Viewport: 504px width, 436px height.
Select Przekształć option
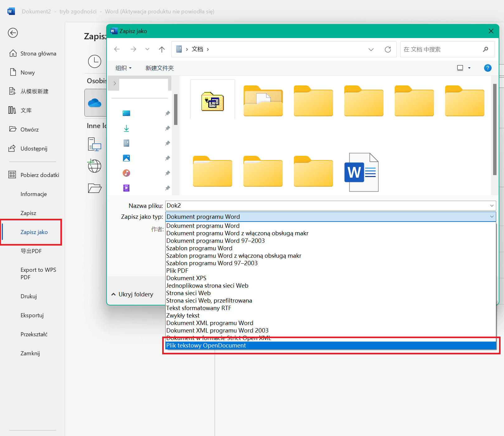click(34, 334)
